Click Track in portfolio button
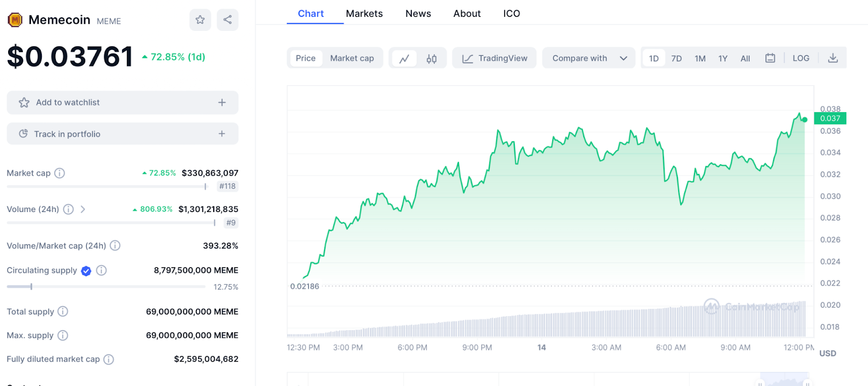 point(67,134)
